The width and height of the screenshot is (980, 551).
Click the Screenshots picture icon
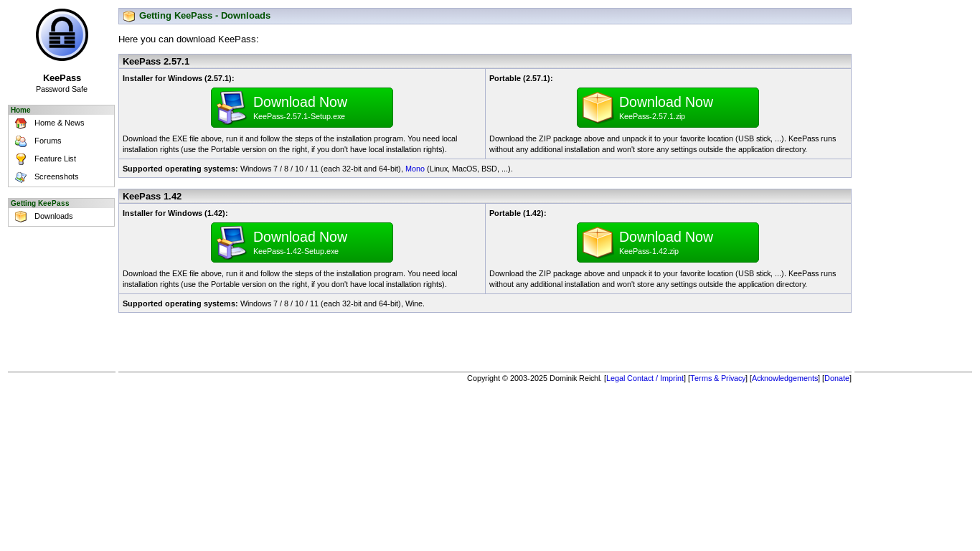point(21,177)
